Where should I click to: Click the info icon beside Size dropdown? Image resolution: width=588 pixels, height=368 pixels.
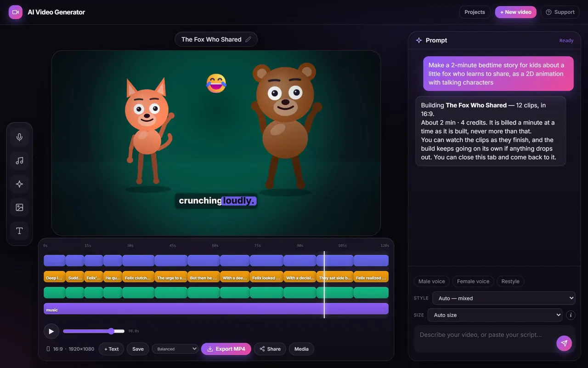[571, 315]
